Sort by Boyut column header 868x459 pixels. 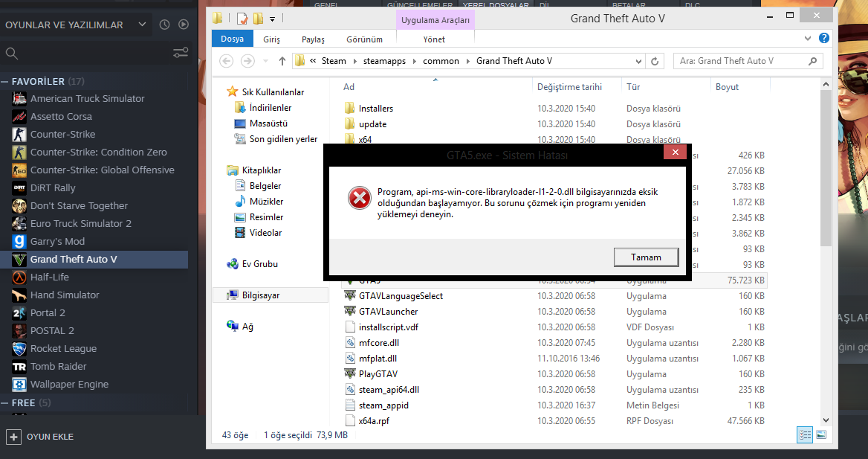pos(727,87)
